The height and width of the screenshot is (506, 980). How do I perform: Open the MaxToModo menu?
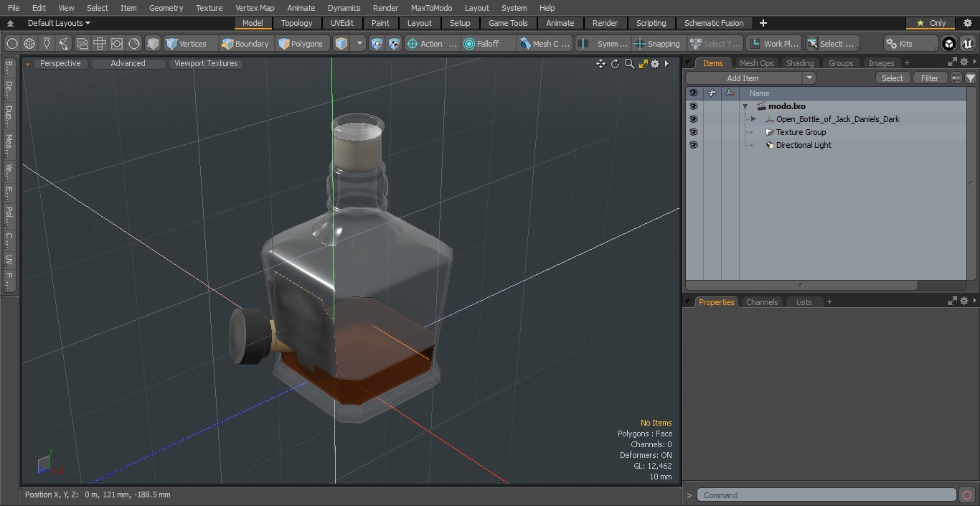pos(431,8)
